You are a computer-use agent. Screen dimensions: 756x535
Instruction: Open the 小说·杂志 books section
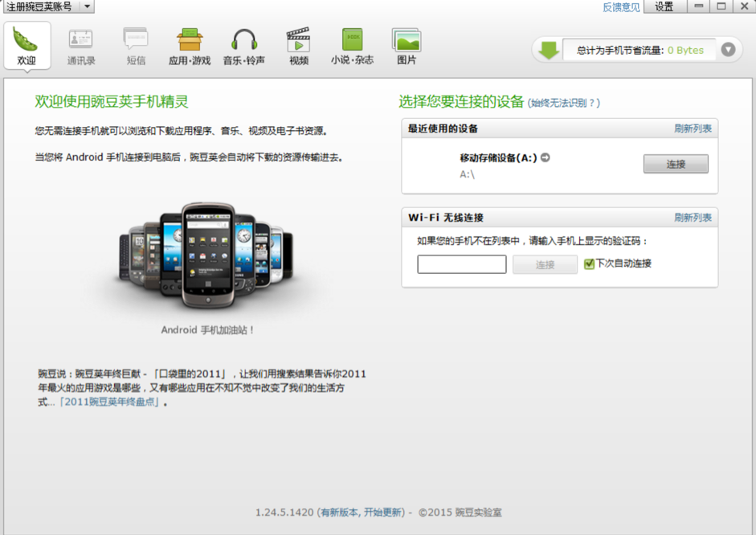(x=352, y=47)
